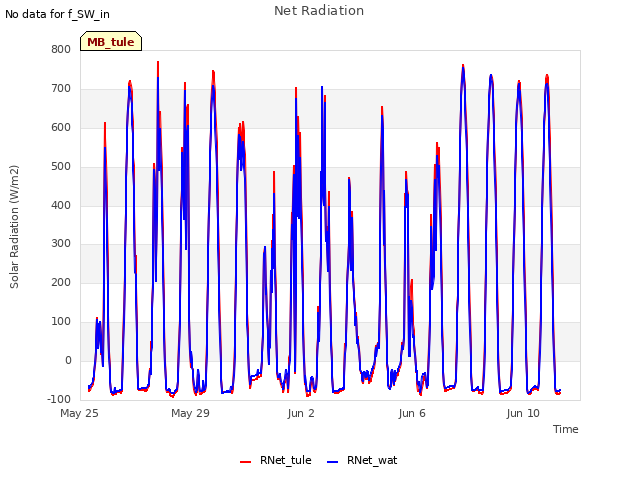Click the Time axis label
This screenshot has height=480, width=640.
pos(566,429)
